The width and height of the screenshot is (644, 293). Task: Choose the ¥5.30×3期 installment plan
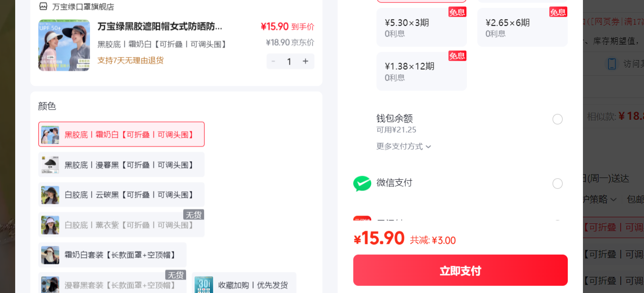421,27
